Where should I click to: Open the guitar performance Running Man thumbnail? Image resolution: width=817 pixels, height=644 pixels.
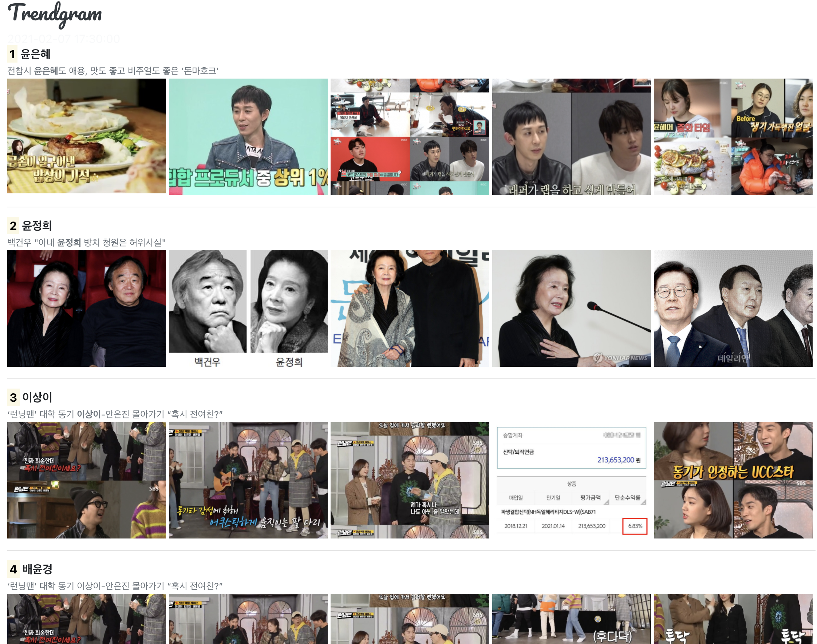pos(248,480)
